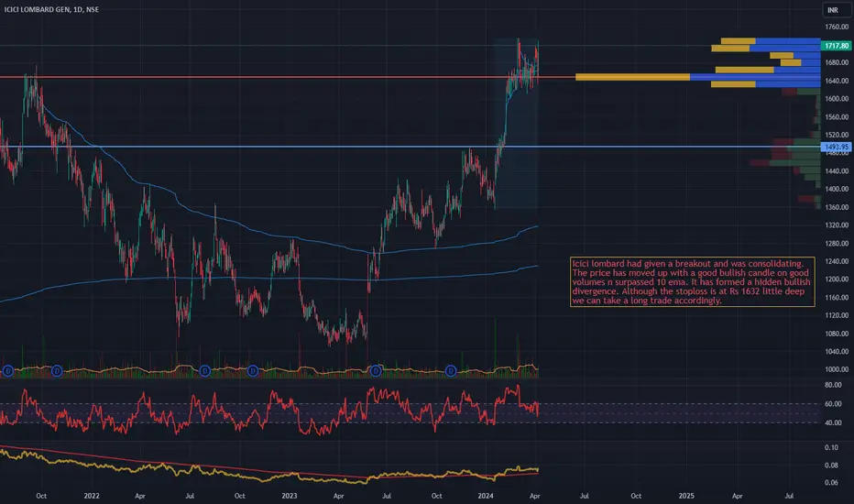Click the 1000.00 price axis label
Viewport: 854px width, 504px height.
pos(837,369)
